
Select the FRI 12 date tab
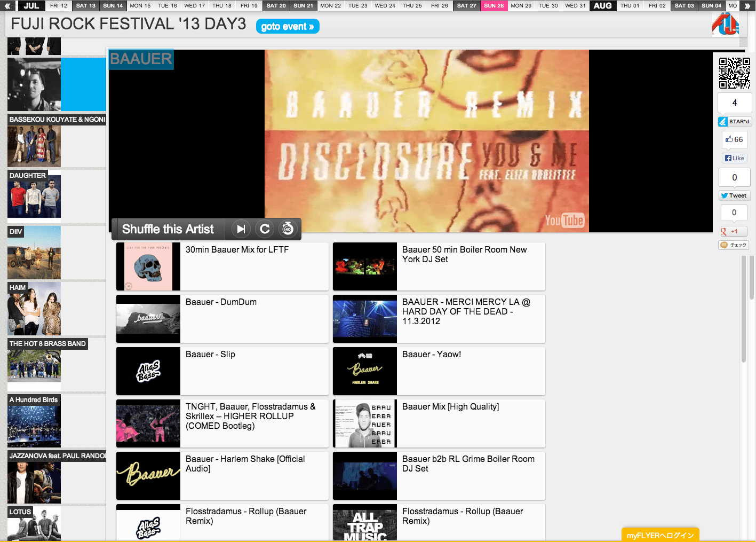[x=59, y=6]
